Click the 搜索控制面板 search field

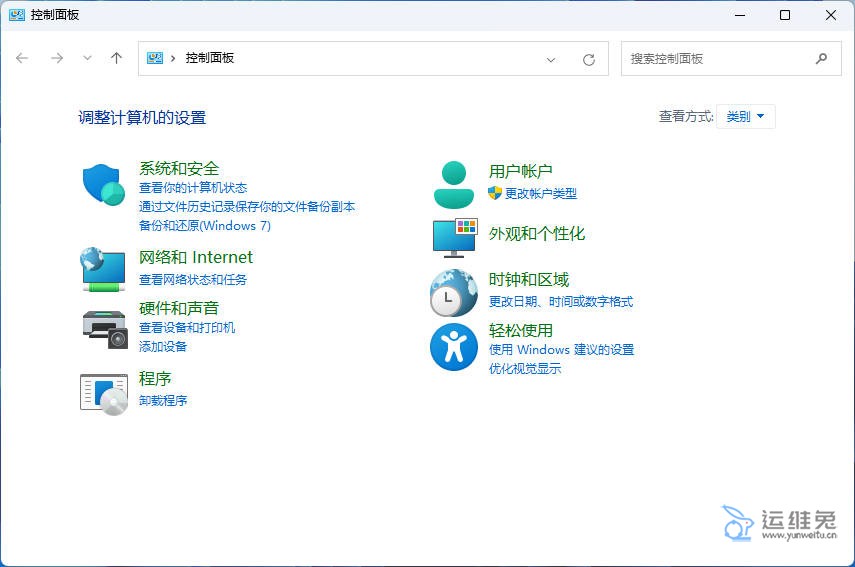718,59
